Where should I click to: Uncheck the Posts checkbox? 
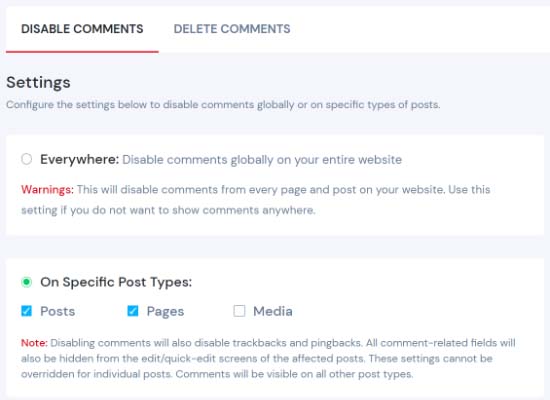pos(26,311)
